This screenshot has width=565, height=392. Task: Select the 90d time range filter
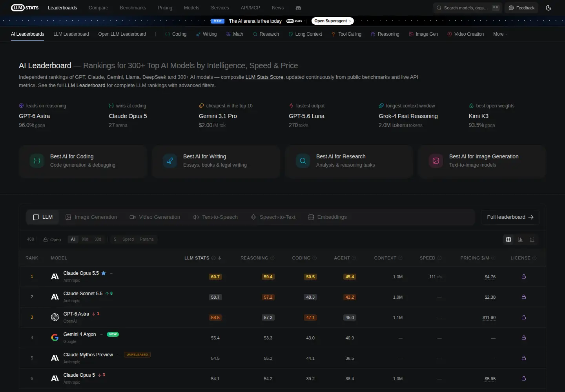pyautogui.click(x=85, y=239)
